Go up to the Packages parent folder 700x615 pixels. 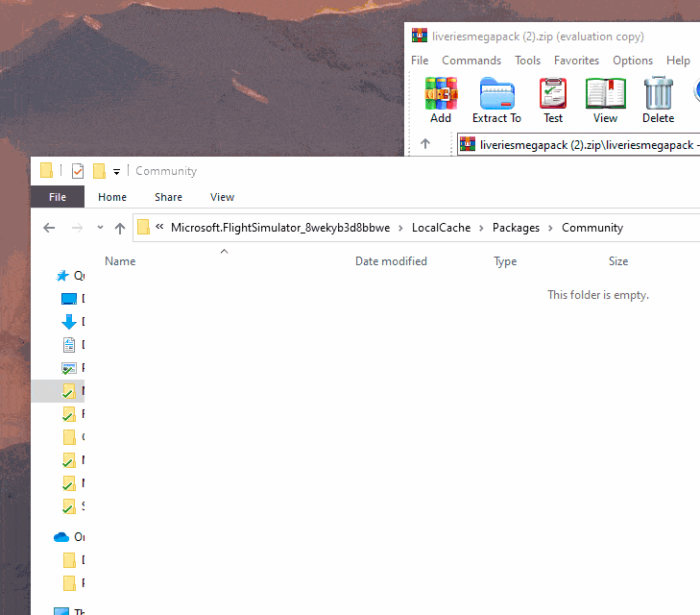click(120, 228)
